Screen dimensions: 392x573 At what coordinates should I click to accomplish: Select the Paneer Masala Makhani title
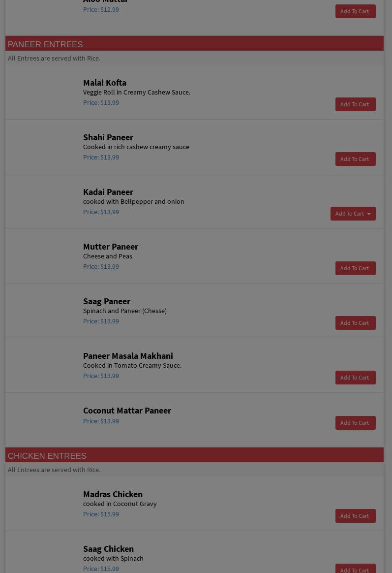[x=128, y=356]
